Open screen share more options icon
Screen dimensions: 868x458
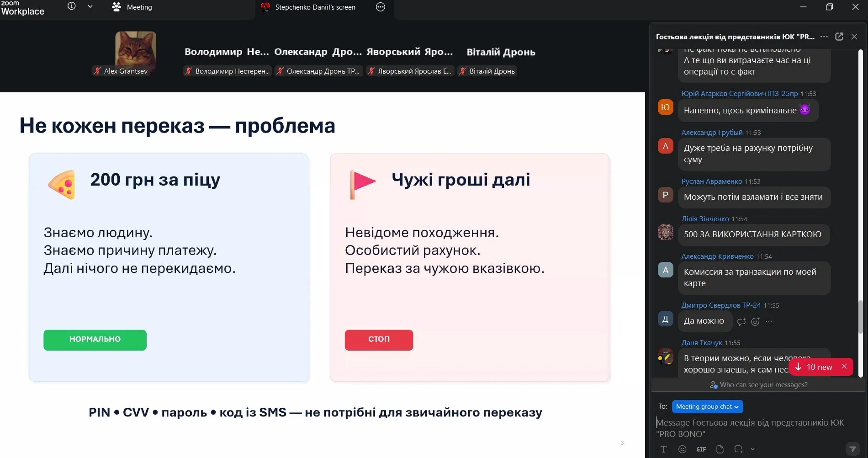point(381,7)
